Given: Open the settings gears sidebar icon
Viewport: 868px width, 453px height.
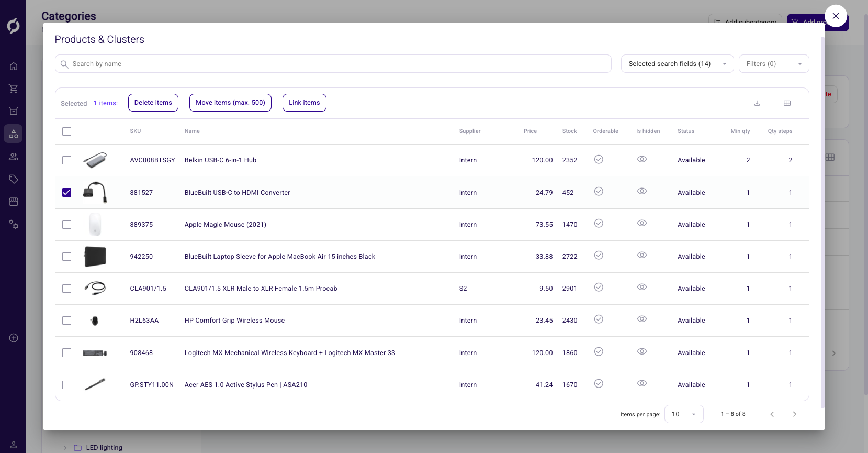Looking at the screenshot, I should click(x=14, y=225).
